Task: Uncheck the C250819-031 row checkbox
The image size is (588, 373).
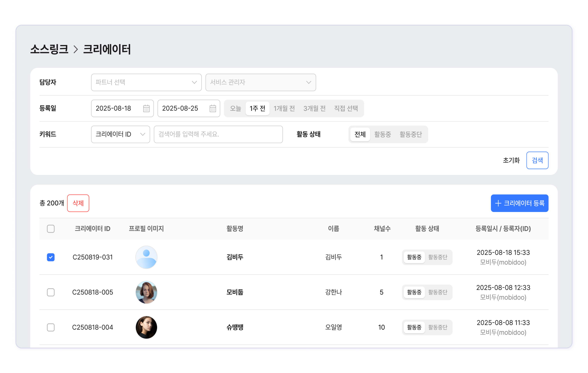Action: (51, 257)
